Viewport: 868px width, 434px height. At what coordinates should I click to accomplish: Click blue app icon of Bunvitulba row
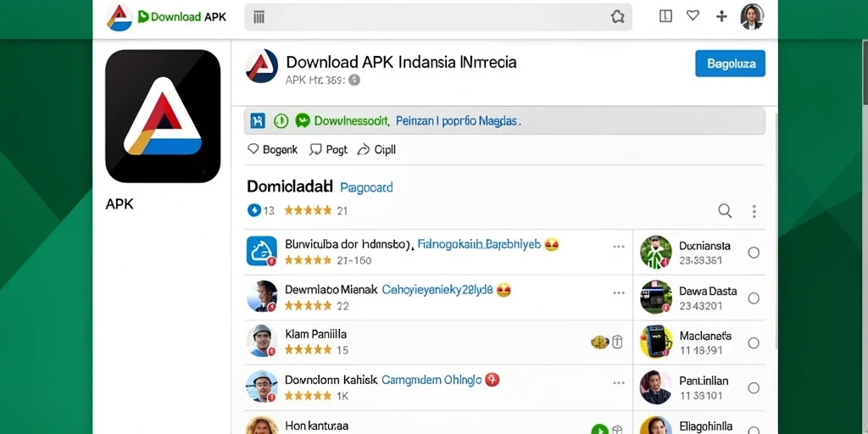(262, 251)
